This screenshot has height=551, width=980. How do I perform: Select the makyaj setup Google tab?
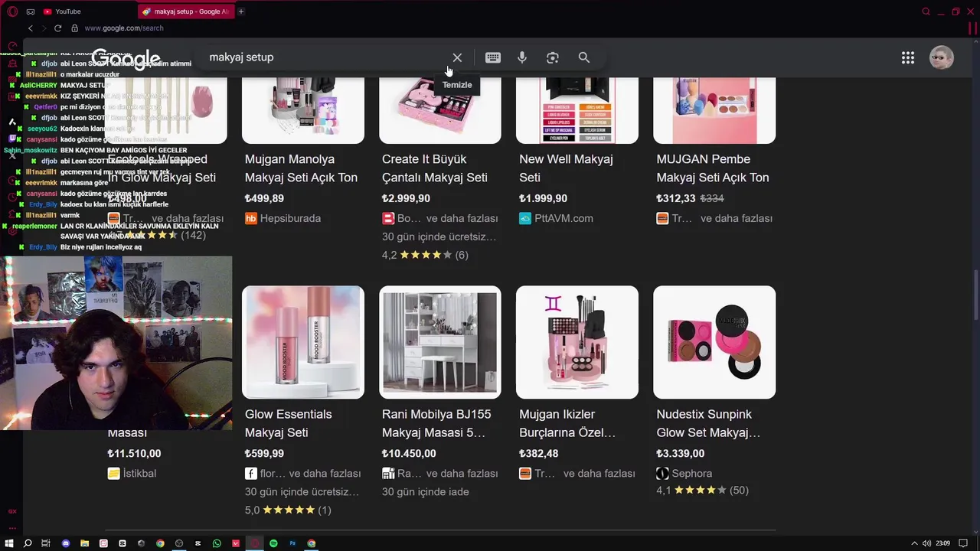tap(186, 11)
